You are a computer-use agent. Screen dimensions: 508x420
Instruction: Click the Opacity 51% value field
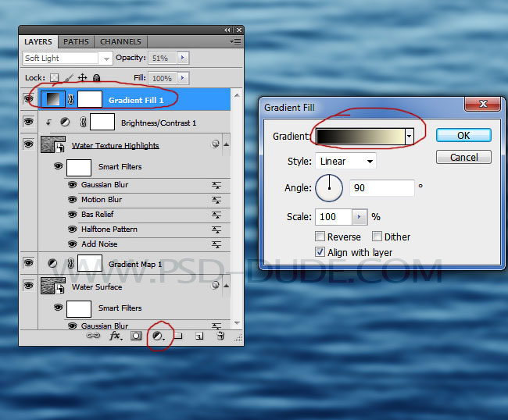(x=163, y=58)
